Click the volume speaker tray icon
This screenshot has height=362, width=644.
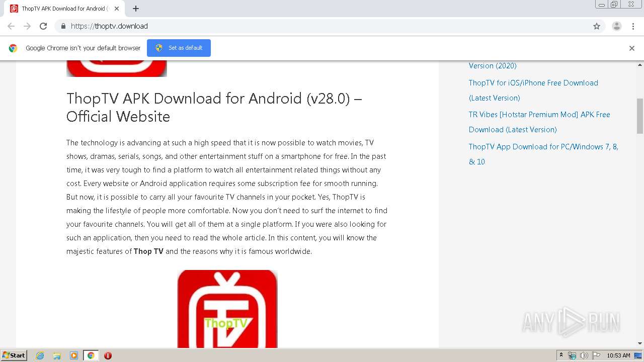tap(584, 355)
